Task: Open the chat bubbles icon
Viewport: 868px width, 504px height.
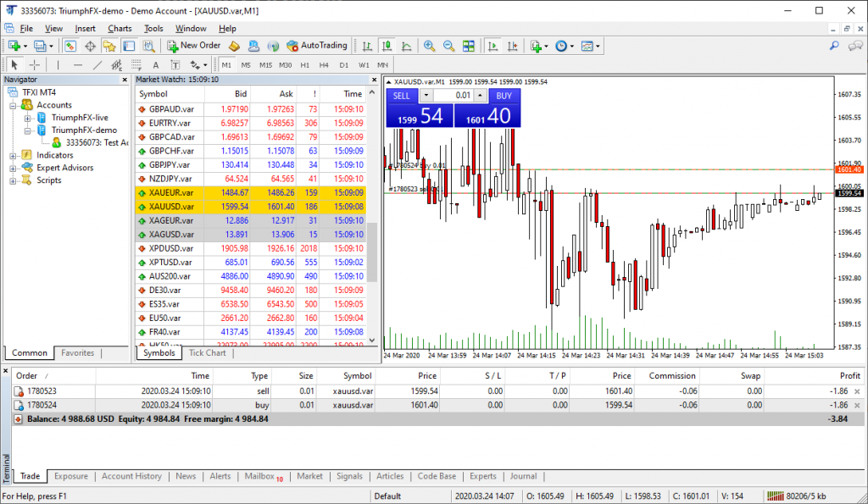Action: point(856,46)
